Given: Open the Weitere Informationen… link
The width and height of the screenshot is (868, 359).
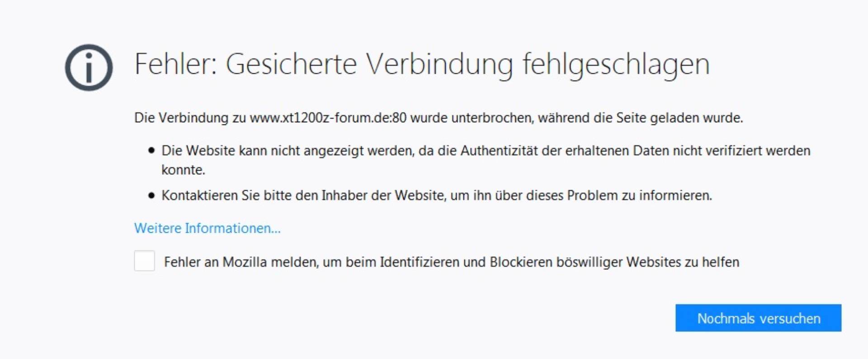Looking at the screenshot, I should tap(207, 228).
